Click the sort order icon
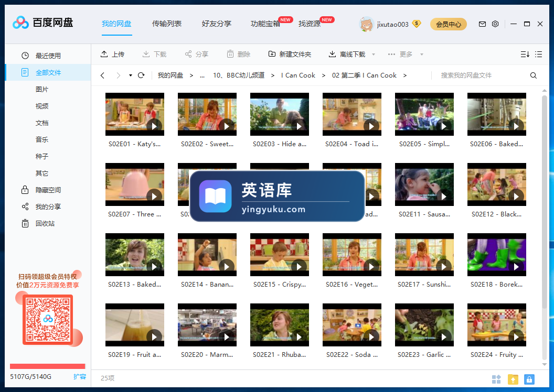554x392 pixels. 525,55
